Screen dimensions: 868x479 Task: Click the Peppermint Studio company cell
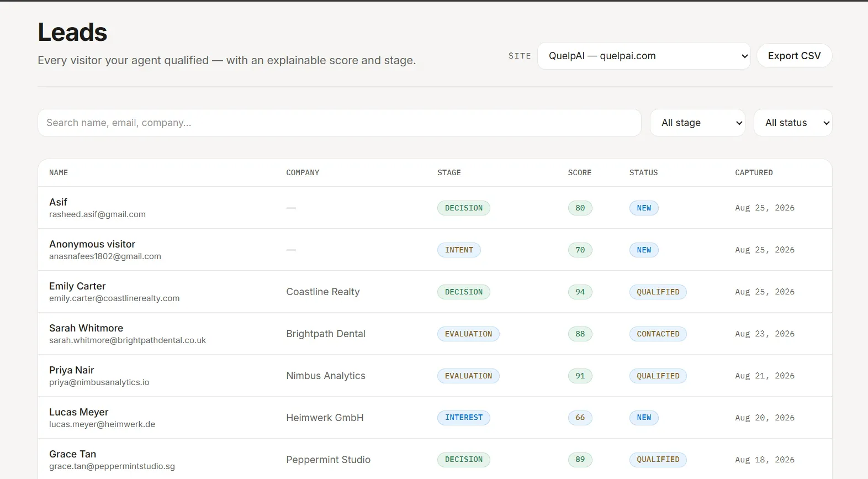click(x=329, y=460)
